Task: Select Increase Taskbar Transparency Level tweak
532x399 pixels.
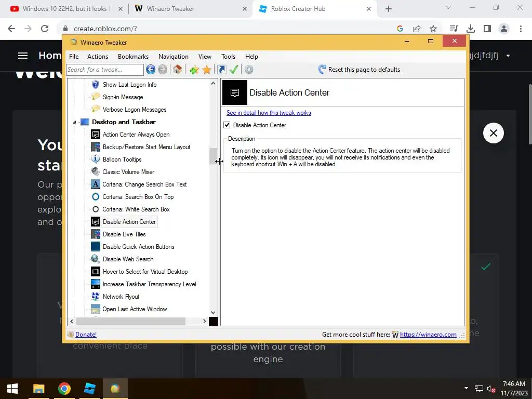Action: [x=149, y=284]
